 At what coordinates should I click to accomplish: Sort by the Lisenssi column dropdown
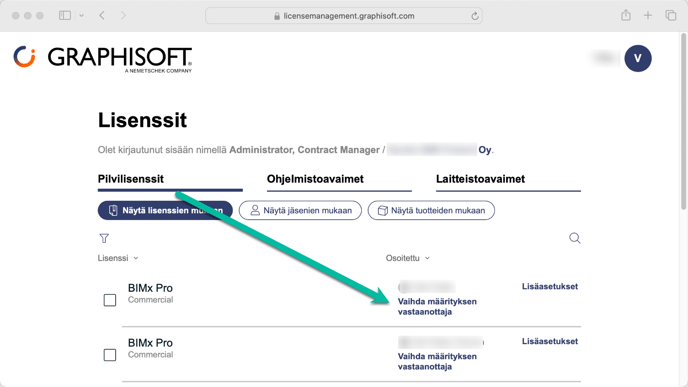[118, 258]
